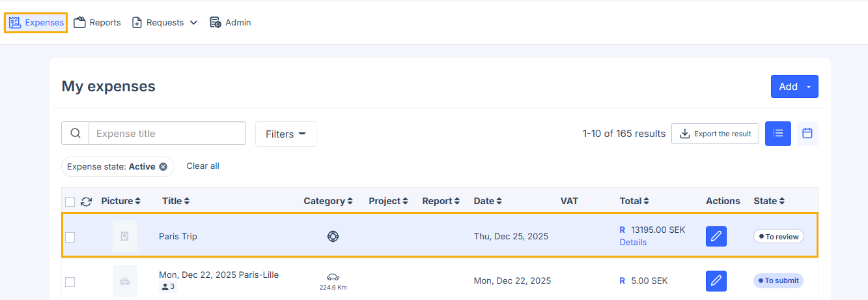Open Details link for Paris Trip

(x=633, y=243)
